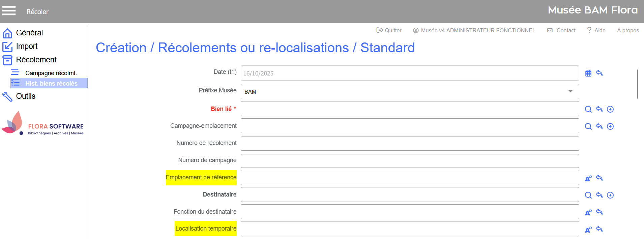This screenshot has height=239, width=644.
Task: Focus the Localisation temporaire input field
Action: pos(410,229)
